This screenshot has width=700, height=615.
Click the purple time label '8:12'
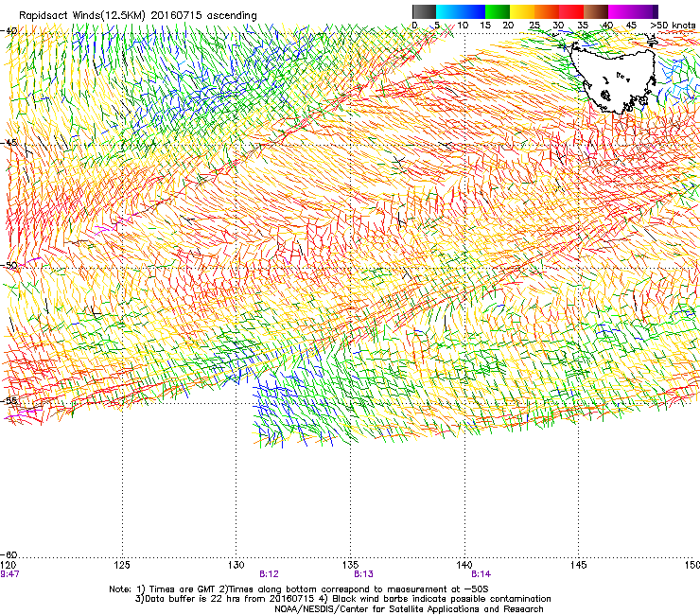click(x=270, y=574)
